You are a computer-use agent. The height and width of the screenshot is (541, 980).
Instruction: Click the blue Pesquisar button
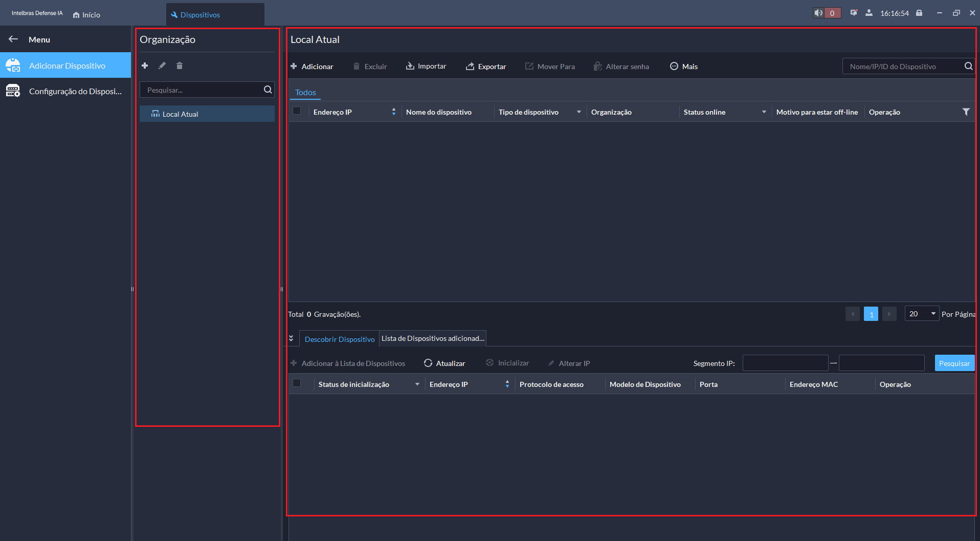(954, 363)
